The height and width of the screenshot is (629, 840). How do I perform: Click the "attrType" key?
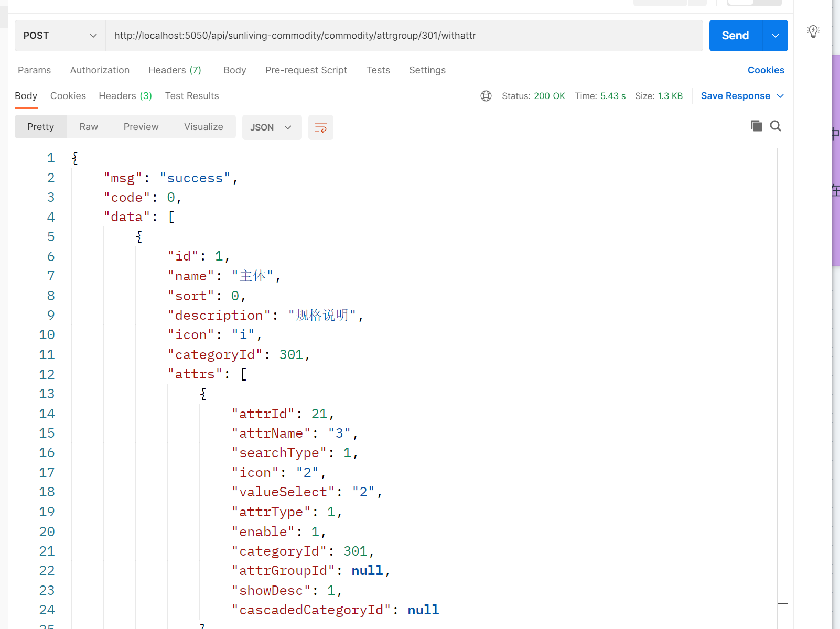point(271,512)
